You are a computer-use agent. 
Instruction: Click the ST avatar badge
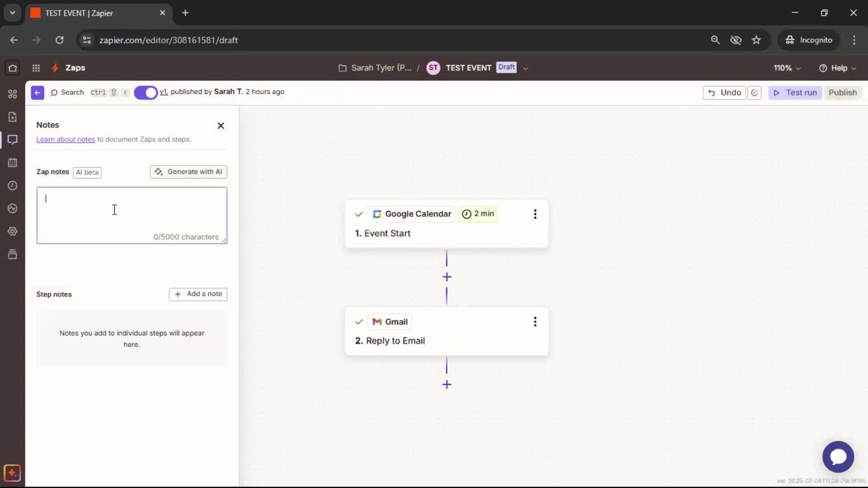coord(433,68)
